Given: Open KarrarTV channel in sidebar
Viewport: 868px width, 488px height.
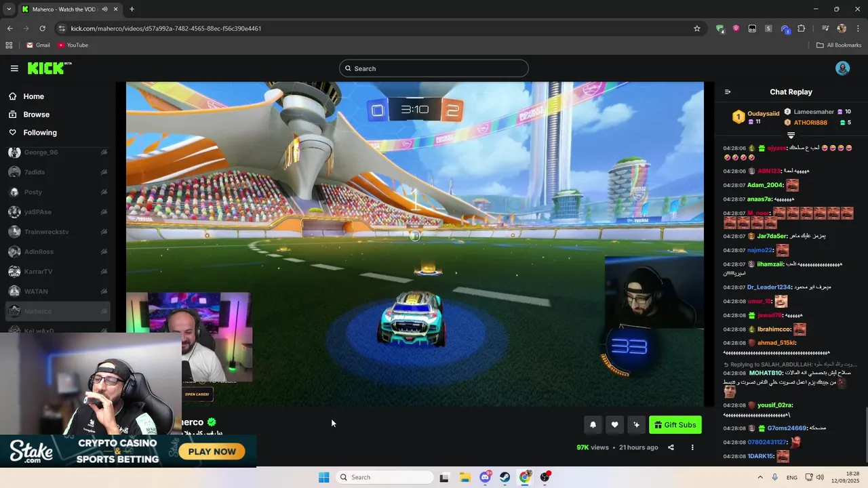Looking at the screenshot, I should pyautogui.click(x=58, y=272).
